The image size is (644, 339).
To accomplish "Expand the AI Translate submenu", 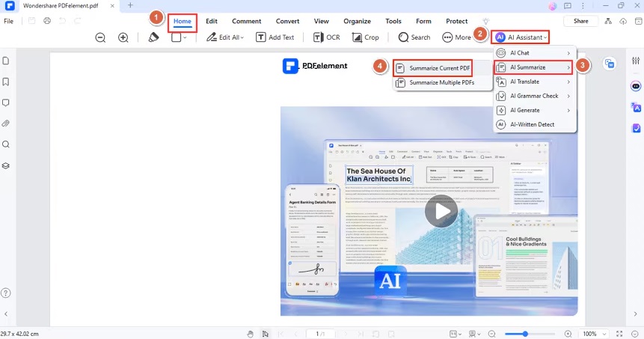I will [535, 82].
